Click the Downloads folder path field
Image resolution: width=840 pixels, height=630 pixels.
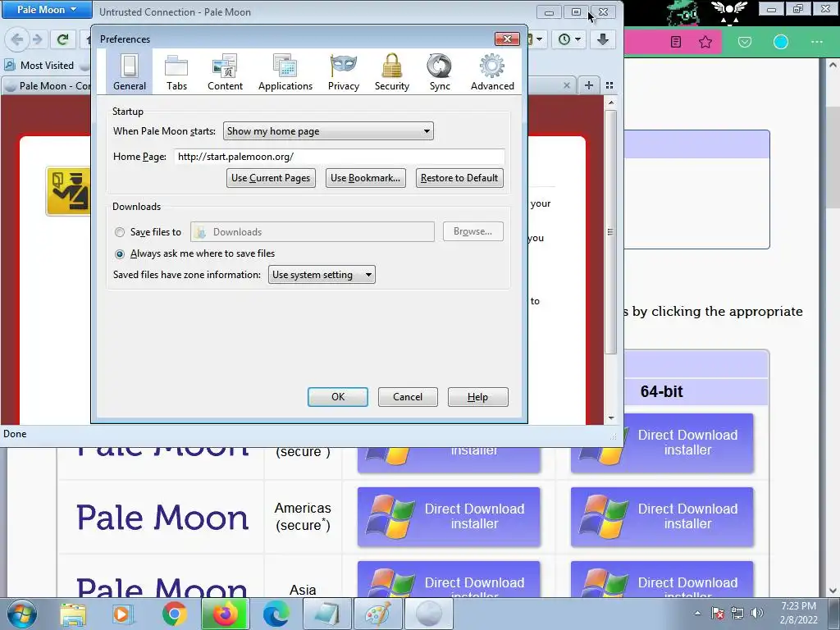point(313,232)
